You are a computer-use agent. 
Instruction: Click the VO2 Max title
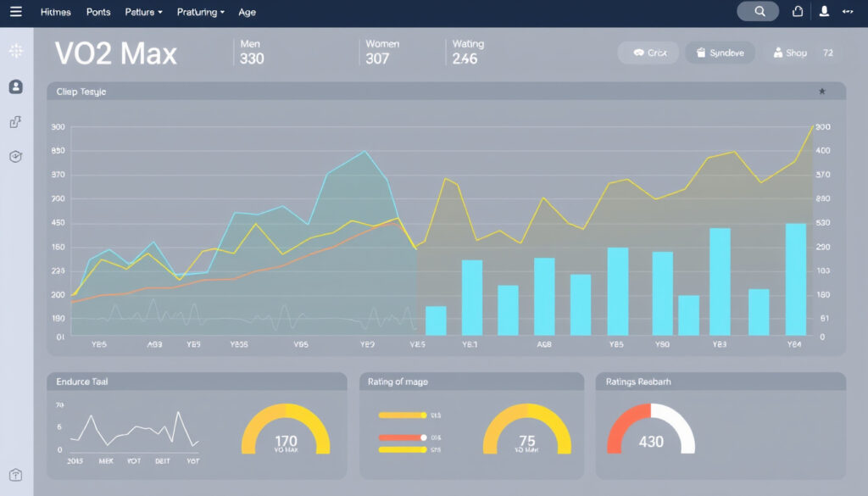tap(115, 53)
